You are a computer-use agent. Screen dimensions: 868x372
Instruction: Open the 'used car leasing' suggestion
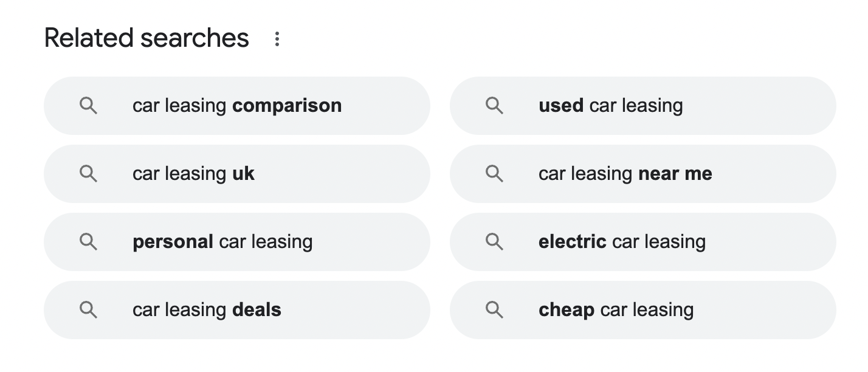click(x=610, y=106)
